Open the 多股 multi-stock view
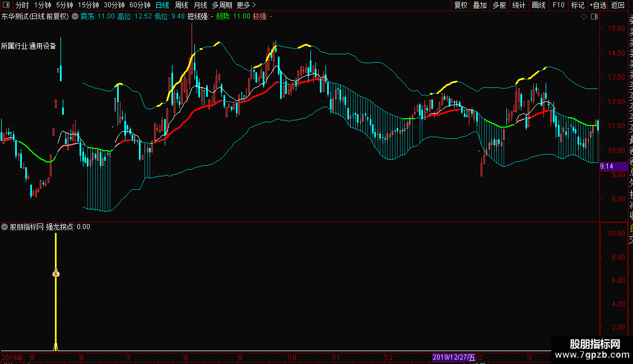 499,5
